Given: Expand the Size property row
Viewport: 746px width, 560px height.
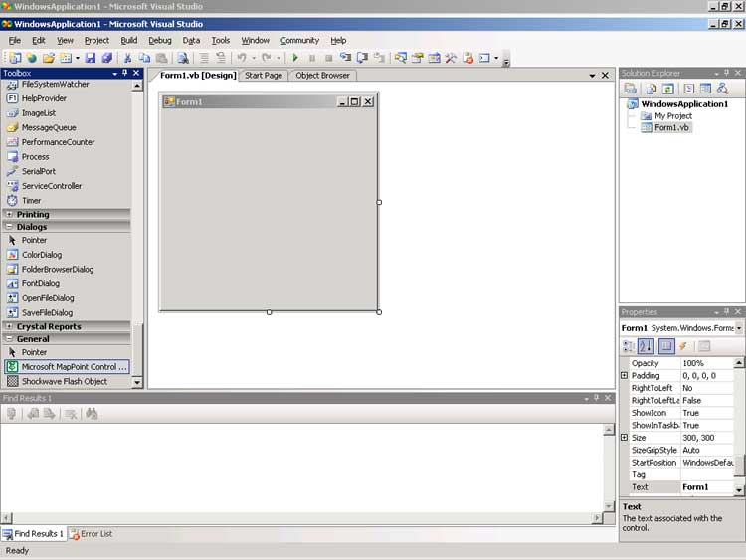Looking at the screenshot, I should click(625, 438).
